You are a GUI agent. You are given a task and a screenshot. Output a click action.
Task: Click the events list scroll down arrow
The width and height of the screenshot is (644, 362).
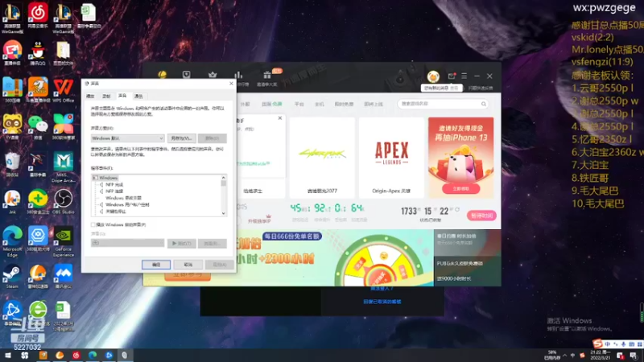(224, 213)
